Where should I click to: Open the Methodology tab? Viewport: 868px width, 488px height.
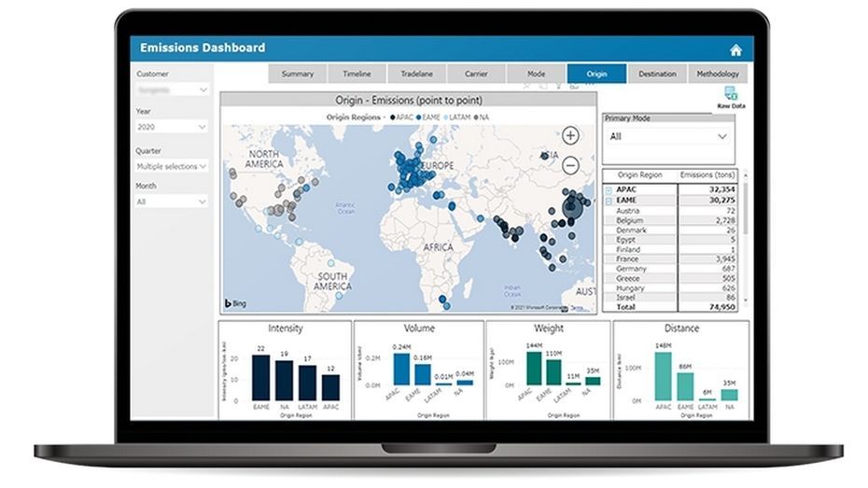(x=717, y=74)
